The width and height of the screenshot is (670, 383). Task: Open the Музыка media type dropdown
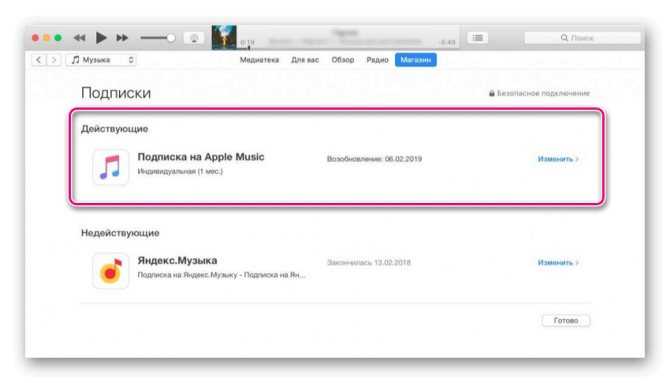click(x=102, y=60)
